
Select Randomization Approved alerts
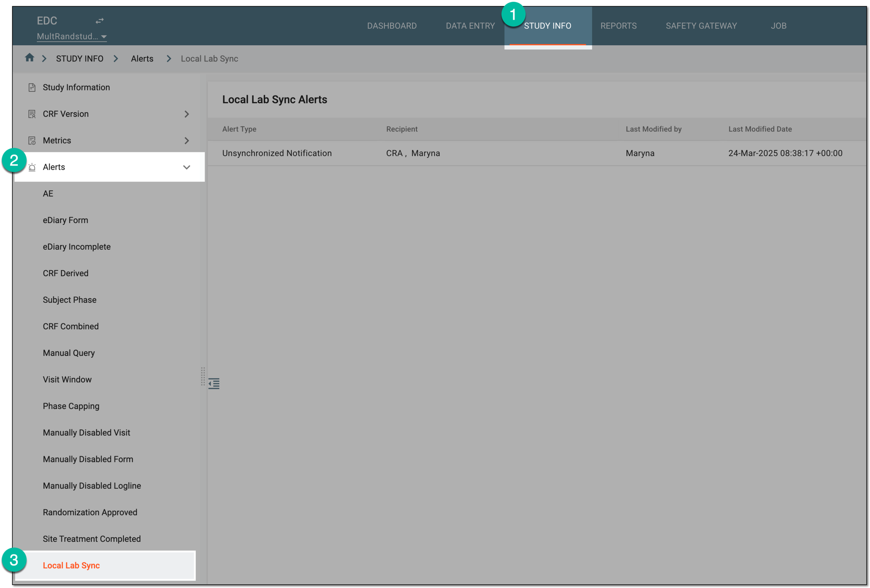click(90, 513)
